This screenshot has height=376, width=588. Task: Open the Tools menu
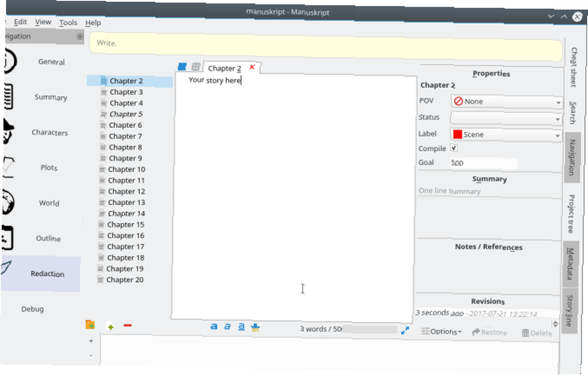[68, 22]
